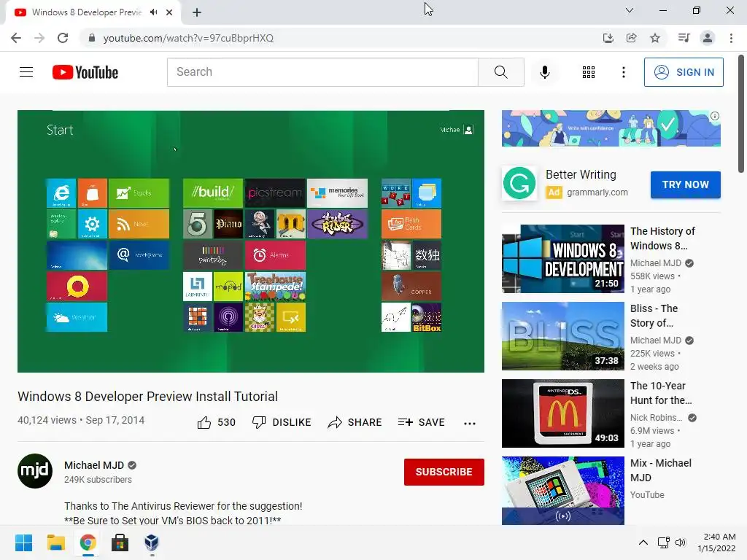The height and width of the screenshot is (560, 747).
Task: Open YouTube settings three-dot menu
Action: (623, 72)
